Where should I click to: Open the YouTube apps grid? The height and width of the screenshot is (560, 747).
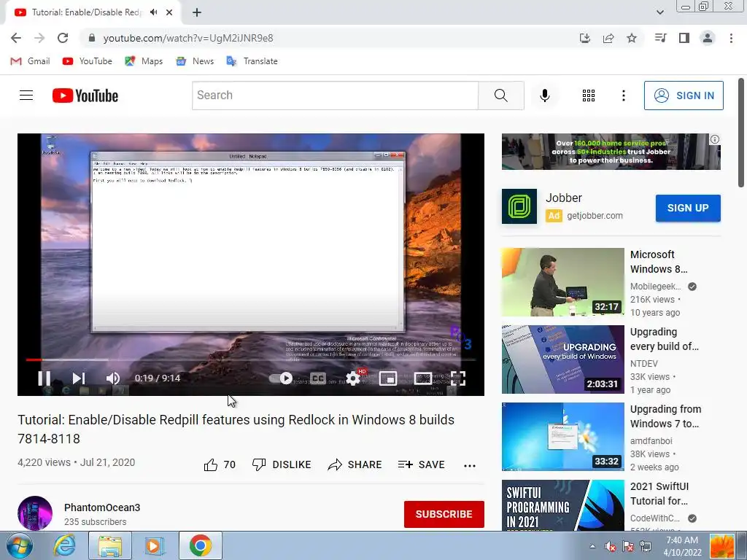click(589, 96)
